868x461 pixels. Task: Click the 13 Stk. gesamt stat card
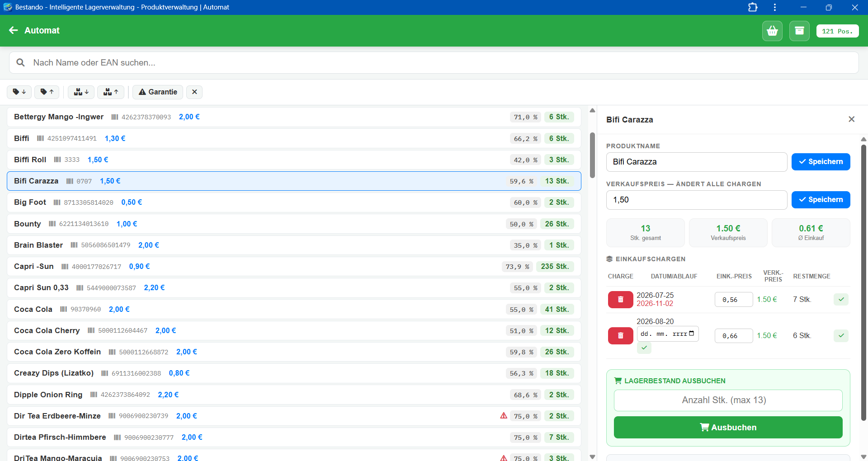(646, 233)
